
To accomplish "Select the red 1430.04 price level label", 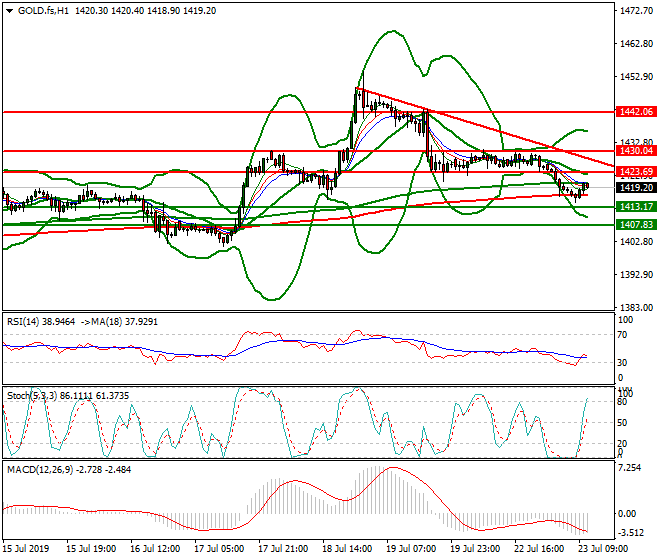I will pyautogui.click(x=635, y=151).
